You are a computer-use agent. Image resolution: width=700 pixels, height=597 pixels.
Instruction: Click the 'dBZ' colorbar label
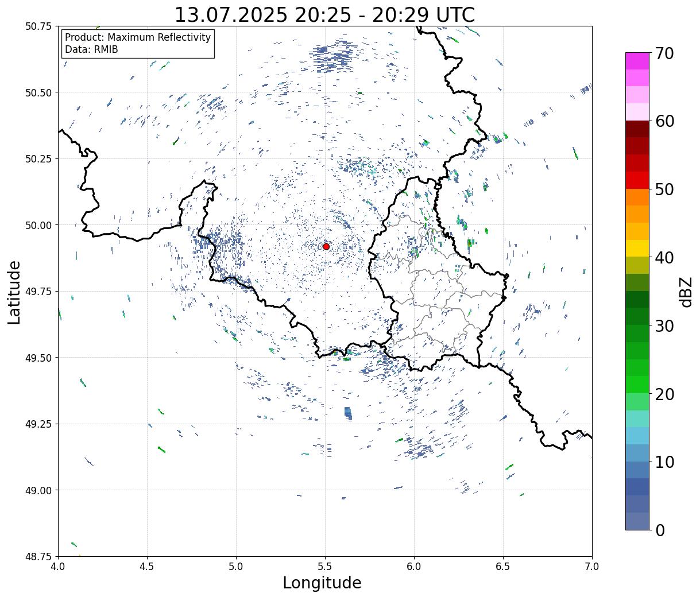pyautogui.click(x=686, y=292)
